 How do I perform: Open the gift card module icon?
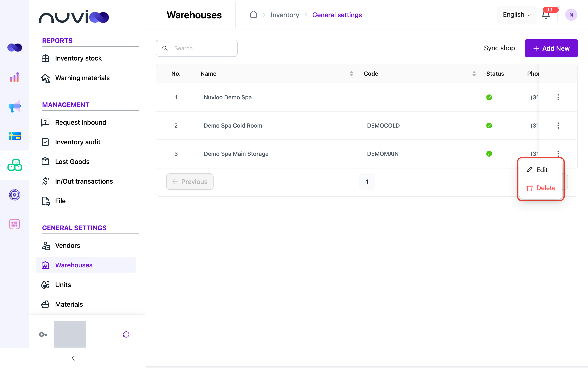[x=14, y=136]
